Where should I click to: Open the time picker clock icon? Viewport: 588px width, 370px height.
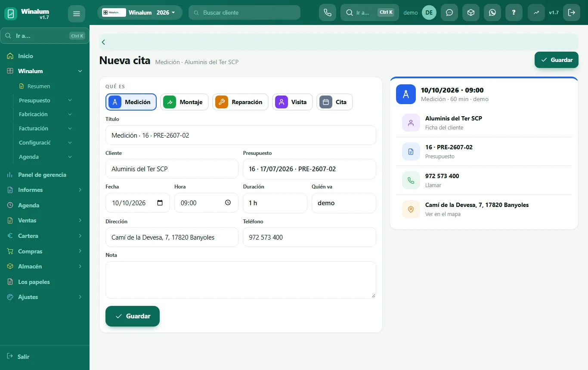228,203
